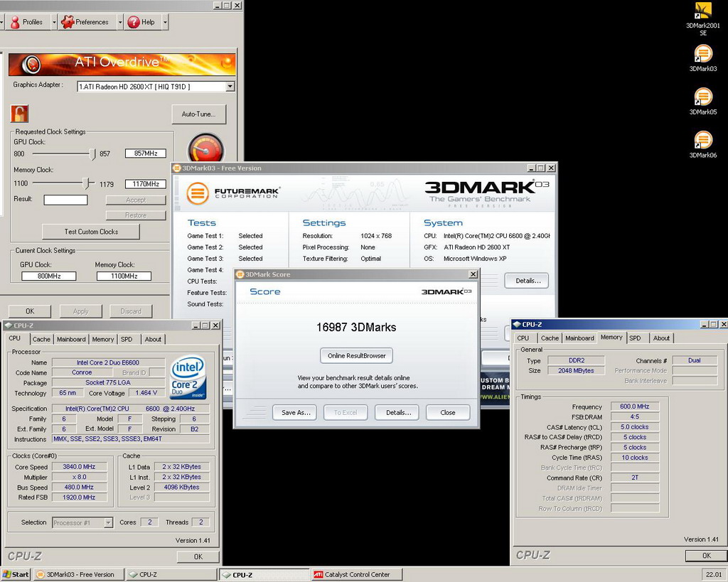Click System Details button in 3DMark03
The height and width of the screenshot is (582, 728).
(528, 280)
